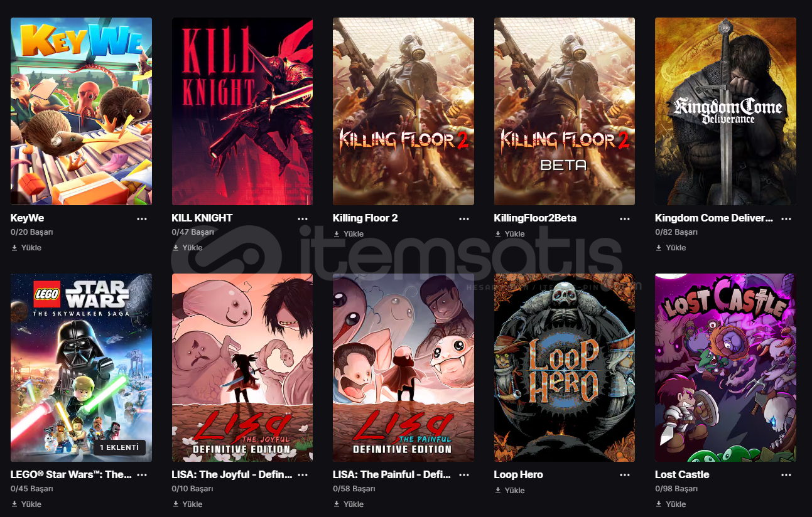Image resolution: width=812 pixels, height=517 pixels.
Task: Open the three-dot menu for Loop Hero
Action: pos(625,475)
